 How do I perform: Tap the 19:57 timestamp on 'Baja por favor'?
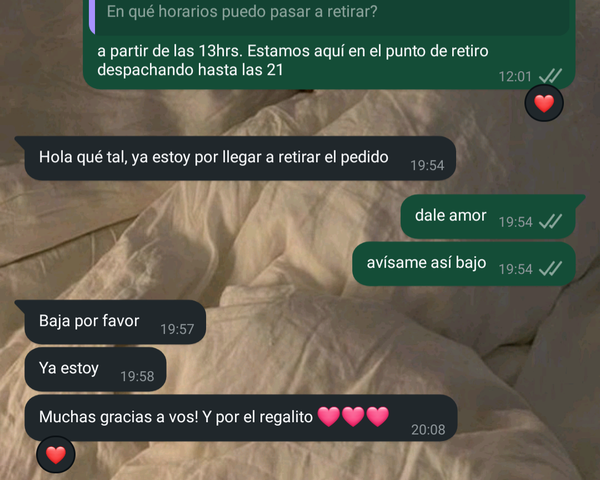[x=177, y=329]
